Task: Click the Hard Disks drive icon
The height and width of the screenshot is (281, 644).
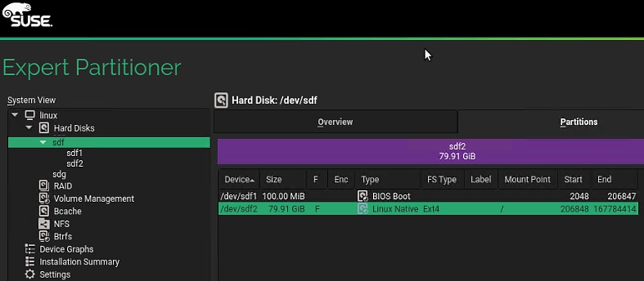Action: click(x=44, y=128)
